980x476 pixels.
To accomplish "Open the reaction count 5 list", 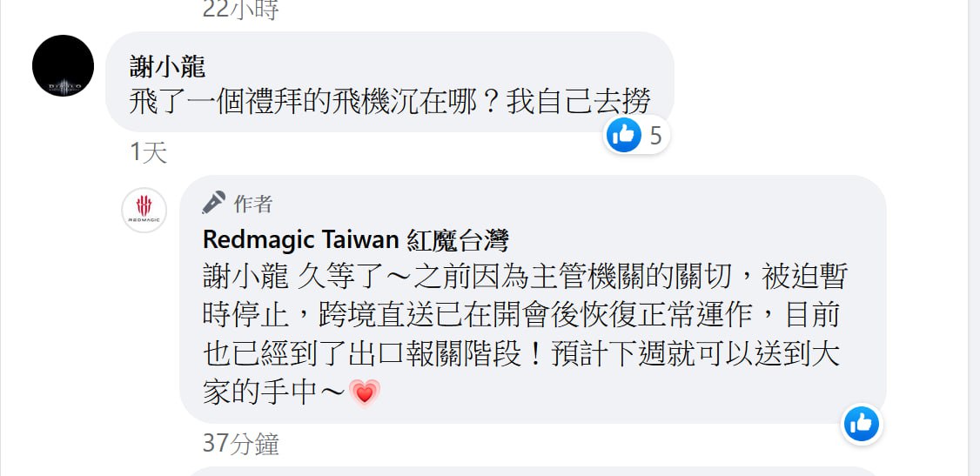I will pyautogui.click(x=655, y=135).
